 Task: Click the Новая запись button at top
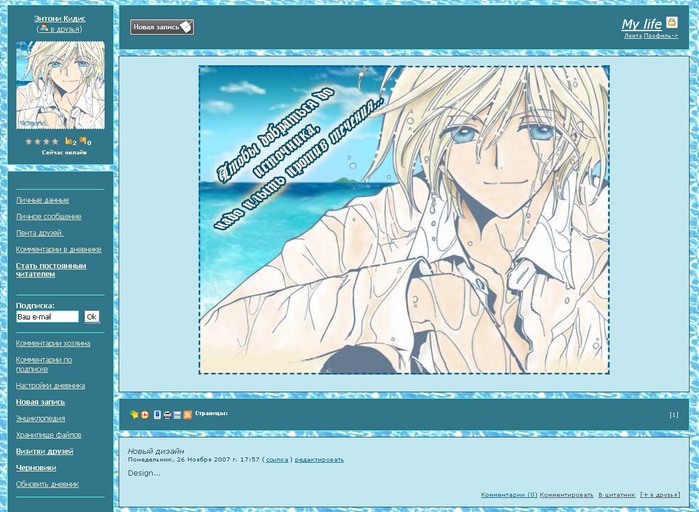tap(162, 27)
